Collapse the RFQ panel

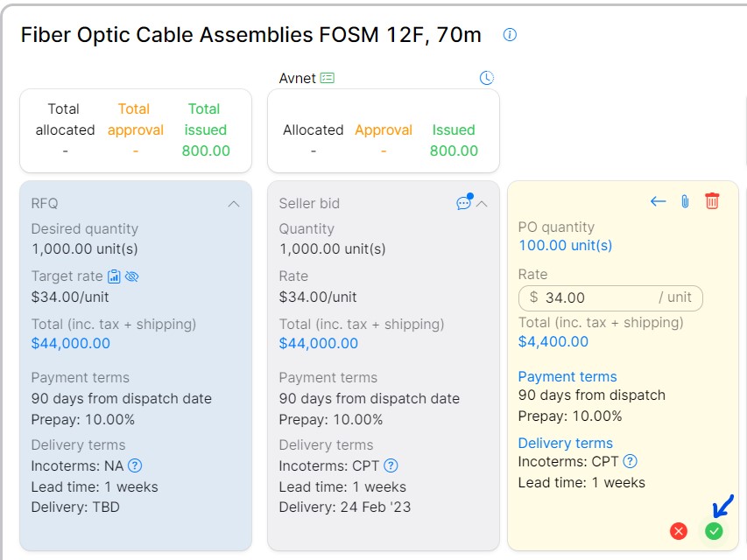tap(234, 203)
